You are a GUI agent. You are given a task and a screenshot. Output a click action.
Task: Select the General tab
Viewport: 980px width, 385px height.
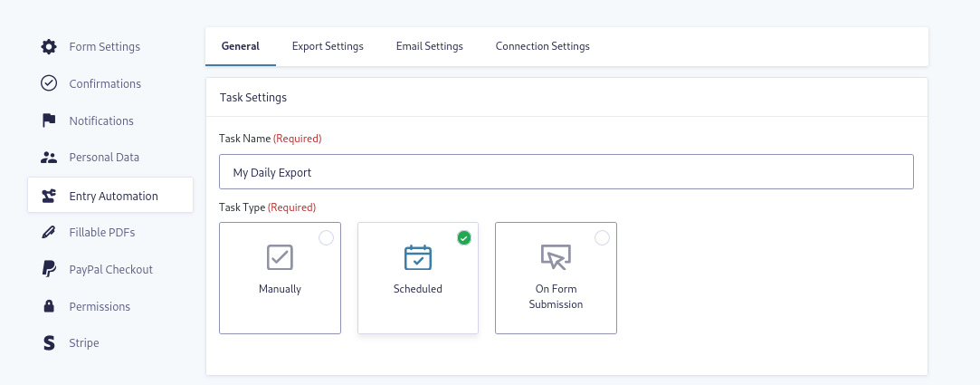coord(241,46)
